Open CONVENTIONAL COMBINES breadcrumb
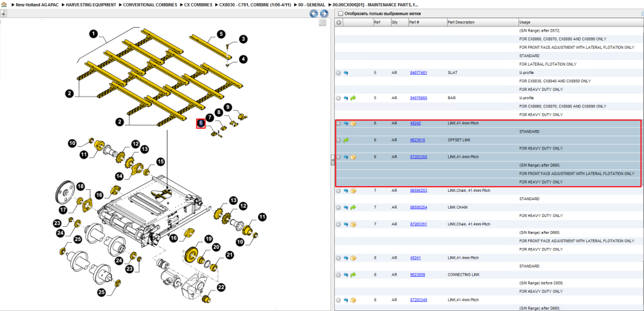644x311 pixels. (151, 5)
